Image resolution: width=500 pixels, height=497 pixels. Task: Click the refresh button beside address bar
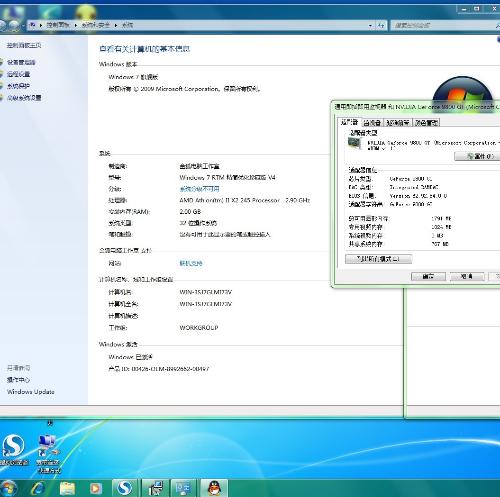pos(381,25)
